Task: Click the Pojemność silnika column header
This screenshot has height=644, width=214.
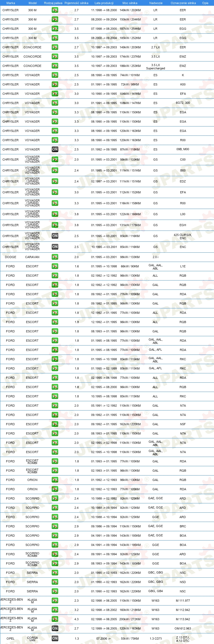Action: pyautogui.click(x=76, y=3)
